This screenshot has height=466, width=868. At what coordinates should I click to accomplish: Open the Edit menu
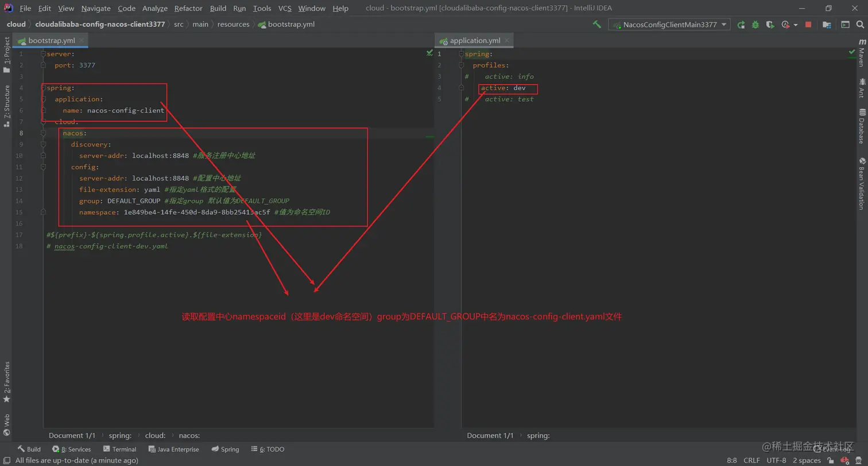pyautogui.click(x=44, y=8)
